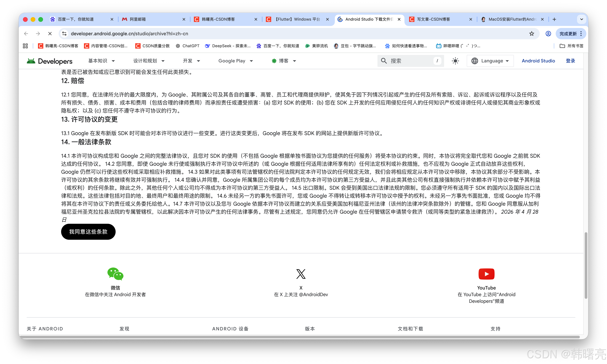Close the Flutter Windows tab

(x=327, y=19)
